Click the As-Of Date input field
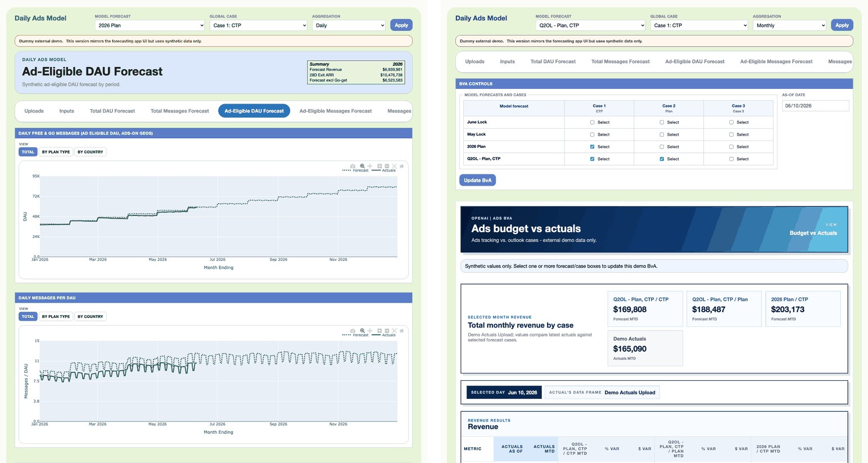 [815, 106]
